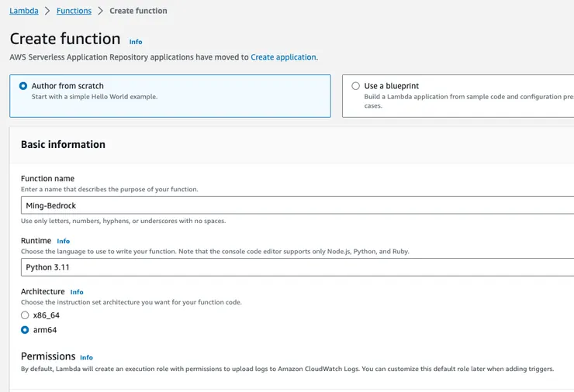Go to the Lambda breadcrumb link

[24, 11]
